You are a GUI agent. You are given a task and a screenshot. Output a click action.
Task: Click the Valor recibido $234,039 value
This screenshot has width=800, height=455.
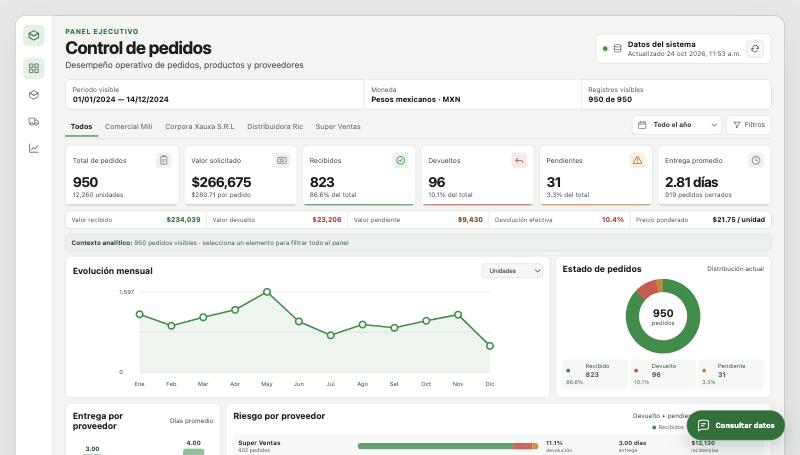(183, 220)
